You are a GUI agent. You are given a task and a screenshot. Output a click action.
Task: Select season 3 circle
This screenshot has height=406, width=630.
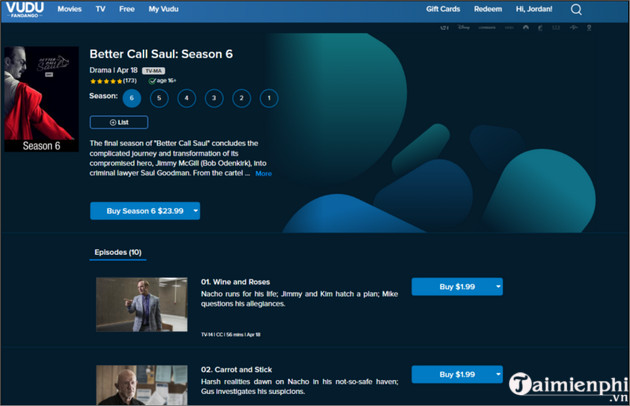tap(214, 98)
